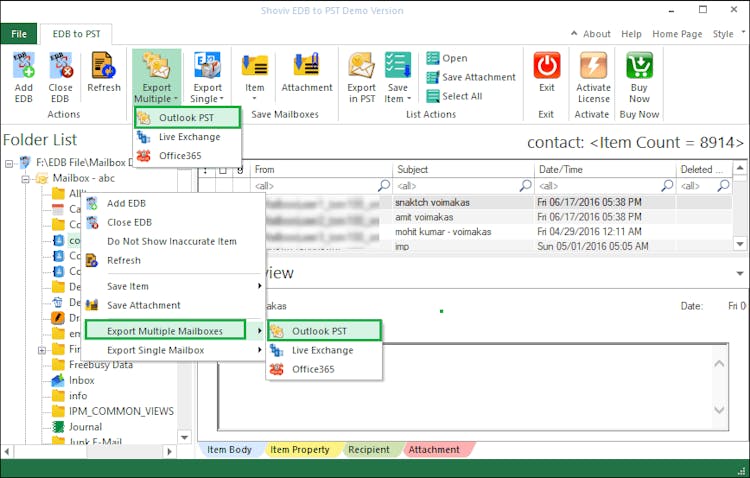Sort by the Subject column header
The width and height of the screenshot is (750, 478).
(463, 169)
